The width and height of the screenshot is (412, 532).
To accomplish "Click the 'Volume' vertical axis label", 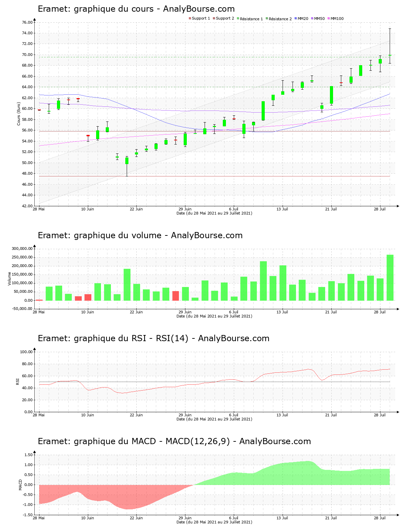I will pos(10,279).
